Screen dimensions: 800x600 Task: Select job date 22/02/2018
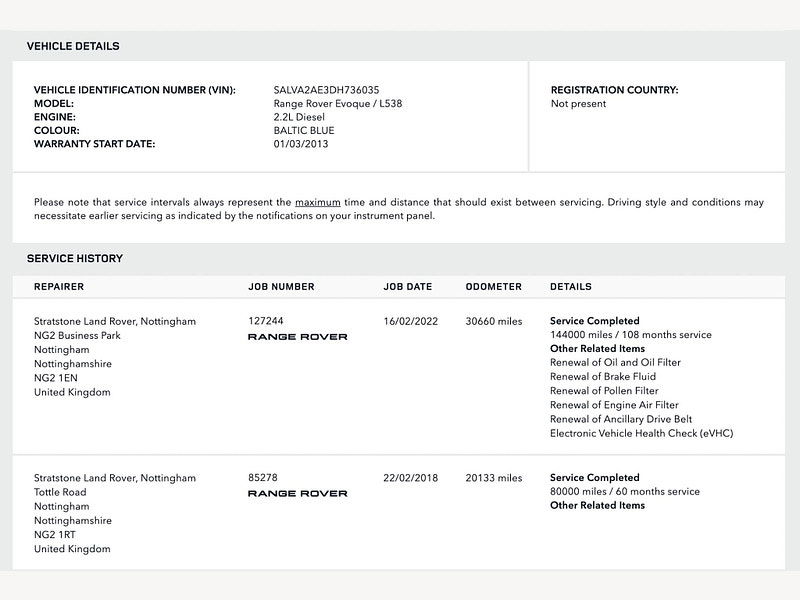tap(411, 478)
